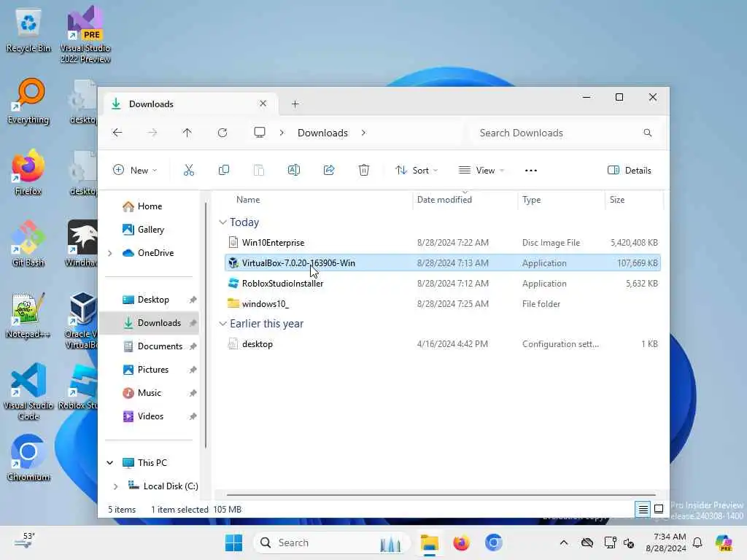Viewport: 747px width, 560px height.
Task: Sort by Name column header
Action: click(248, 200)
